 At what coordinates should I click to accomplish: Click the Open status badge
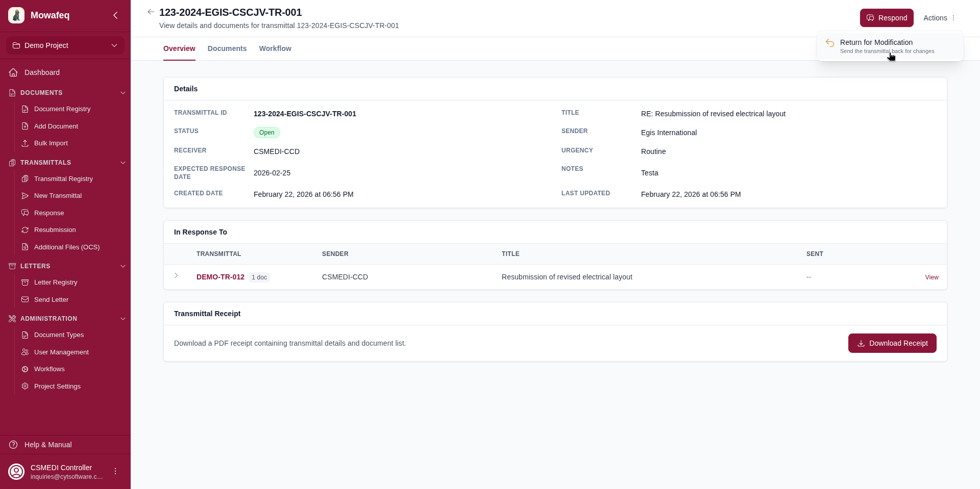coord(266,133)
